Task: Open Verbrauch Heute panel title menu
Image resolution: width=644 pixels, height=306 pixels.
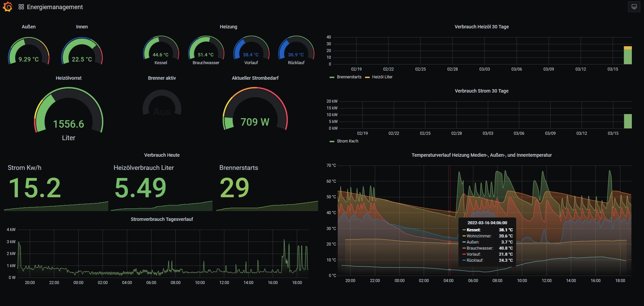Action: [162, 155]
